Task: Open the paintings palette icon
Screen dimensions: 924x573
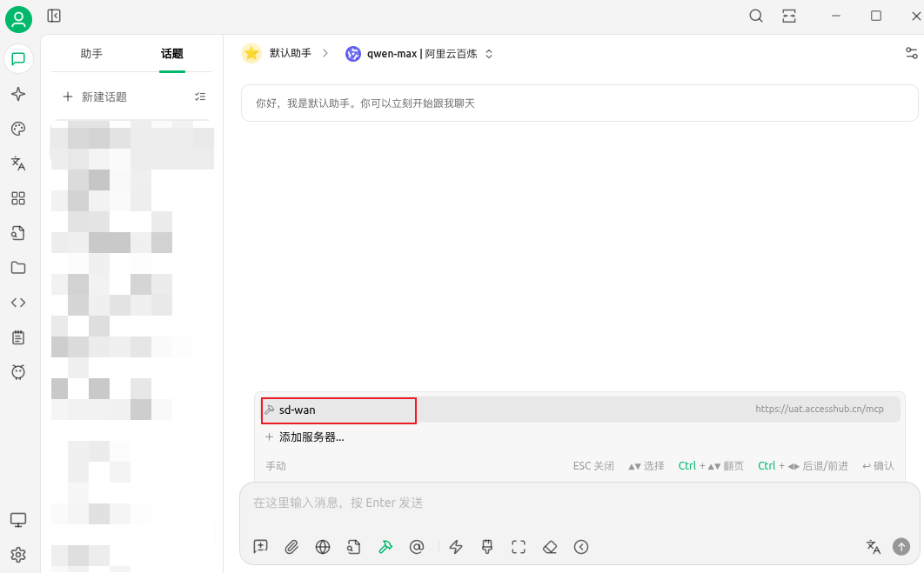Action: [x=18, y=129]
